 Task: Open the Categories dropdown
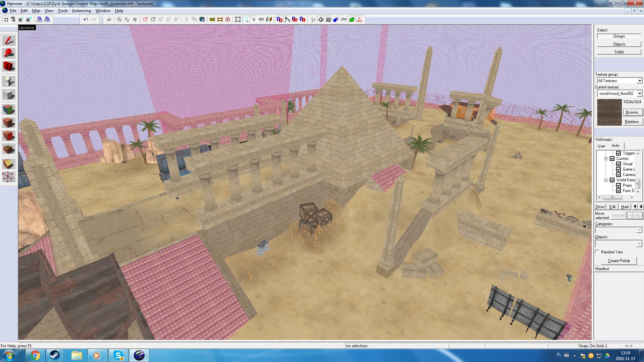639,230
